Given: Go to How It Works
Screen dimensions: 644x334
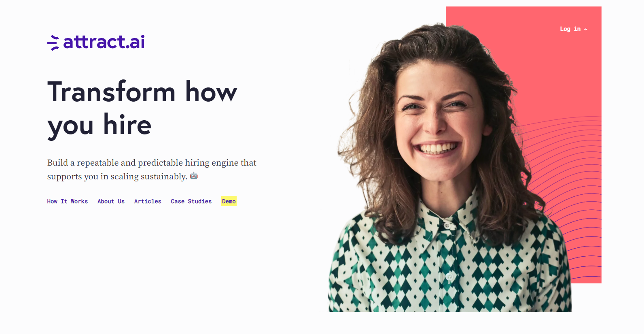Looking at the screenshot, I should pos(68,201).
